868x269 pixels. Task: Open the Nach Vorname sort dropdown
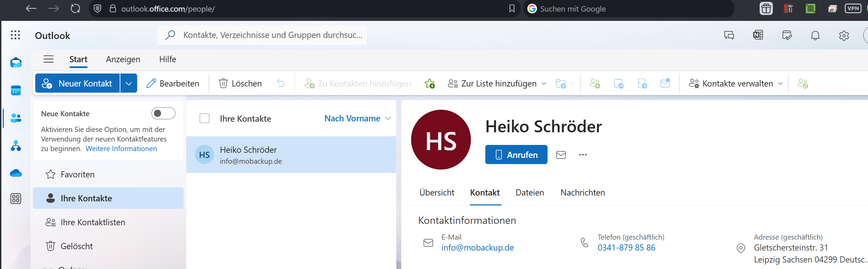tap(357, 119)
